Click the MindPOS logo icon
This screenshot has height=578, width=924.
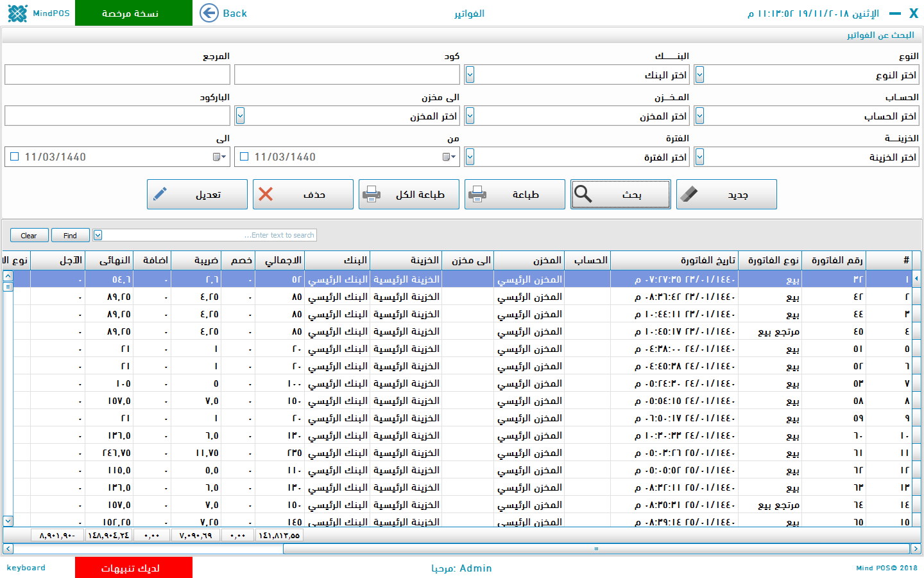pos(17,13)
